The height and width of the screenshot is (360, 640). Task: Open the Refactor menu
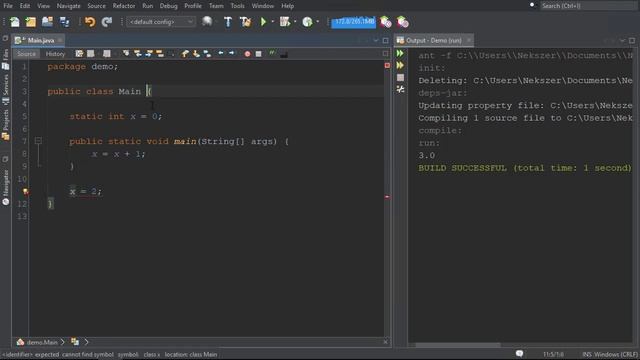point(124,6)
